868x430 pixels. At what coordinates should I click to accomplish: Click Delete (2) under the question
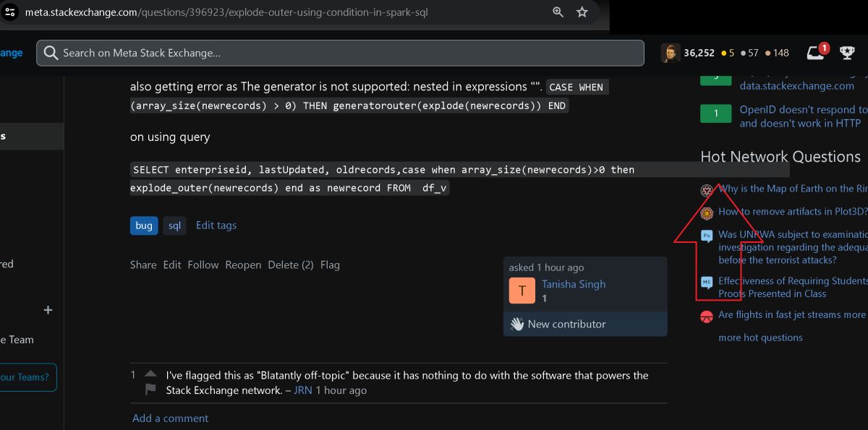(291, 265)
